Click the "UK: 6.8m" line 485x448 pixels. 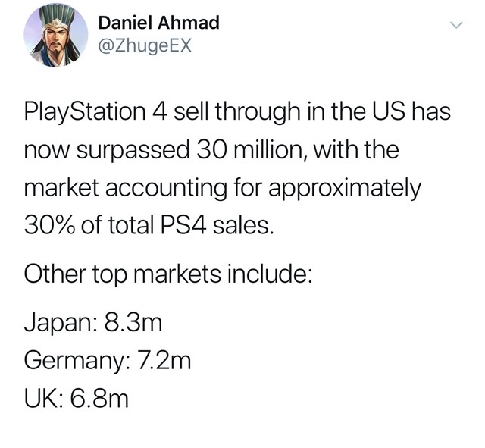(76, 399)
